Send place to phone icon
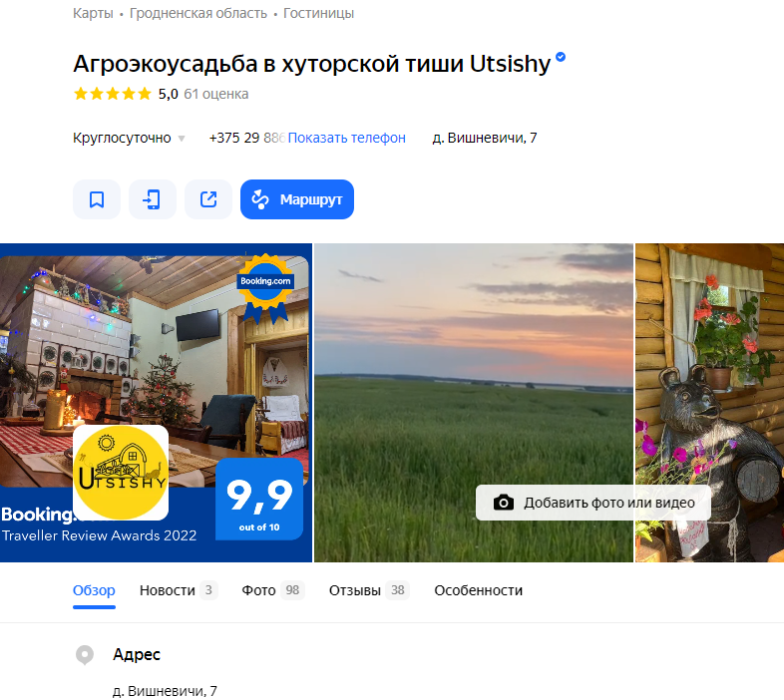 (x=153, y=199)
